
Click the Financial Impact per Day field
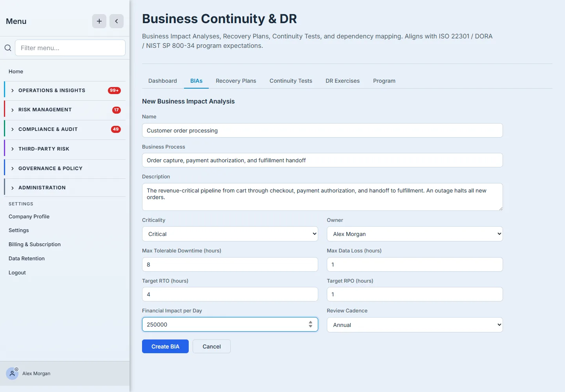point(230,325)
